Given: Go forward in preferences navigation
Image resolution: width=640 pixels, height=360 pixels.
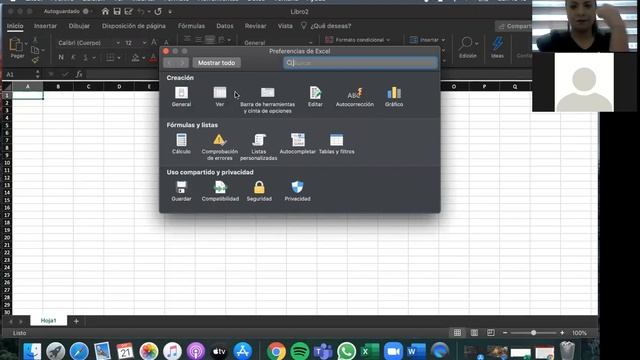Looking at the screenshot, I should pyautogui.click(x=182, y=63).
